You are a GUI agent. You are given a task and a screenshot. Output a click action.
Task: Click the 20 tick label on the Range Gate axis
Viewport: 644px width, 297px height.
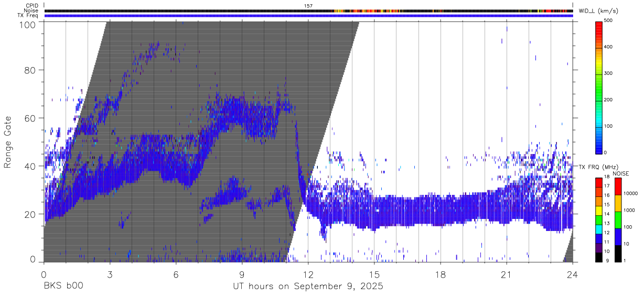click(x=30, y=214)
